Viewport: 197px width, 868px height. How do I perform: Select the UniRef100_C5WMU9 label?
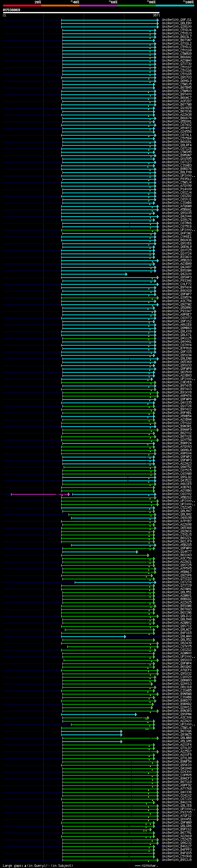[x=176, y=54]
